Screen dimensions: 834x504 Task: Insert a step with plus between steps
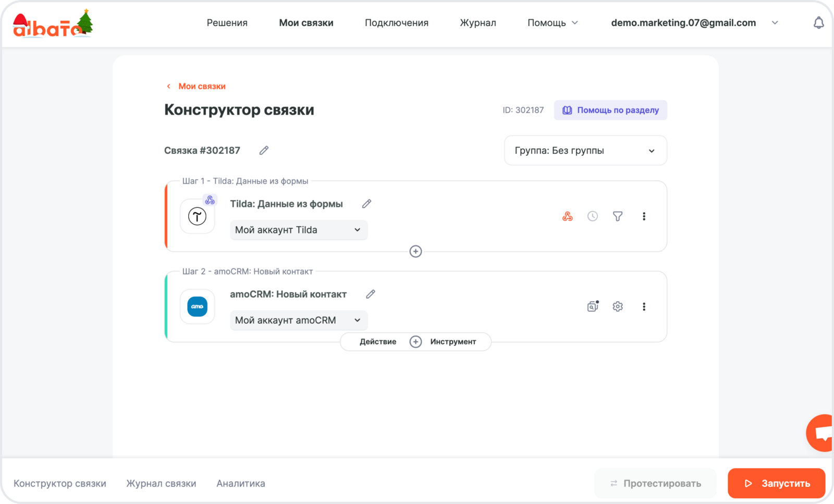[x=415, y=252]
